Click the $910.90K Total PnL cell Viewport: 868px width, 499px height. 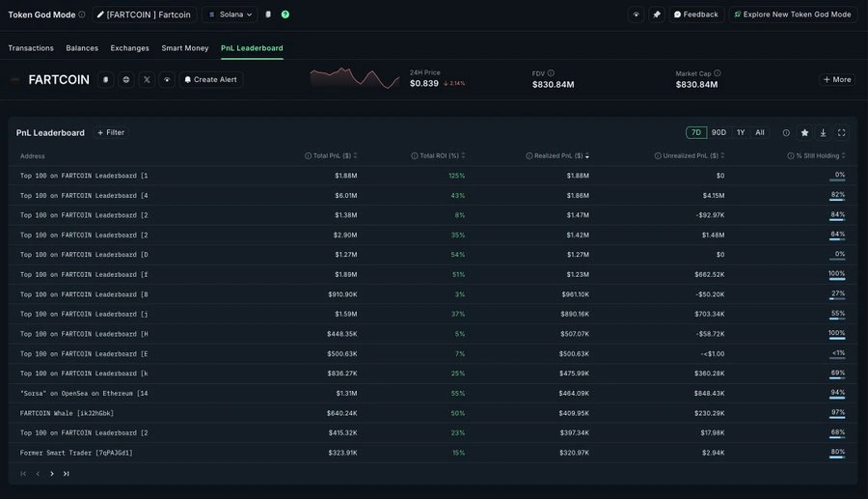[342, 294]
